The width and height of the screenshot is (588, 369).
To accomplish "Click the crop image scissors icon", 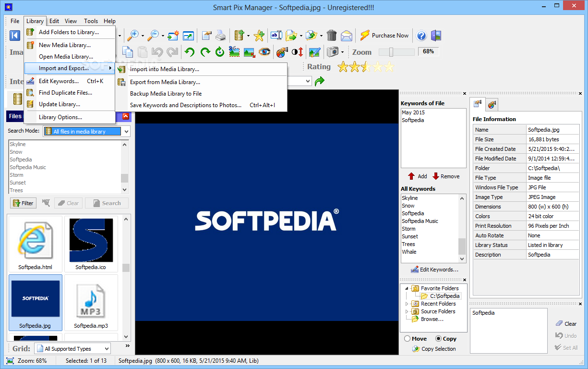I will (x=234, y=52).
